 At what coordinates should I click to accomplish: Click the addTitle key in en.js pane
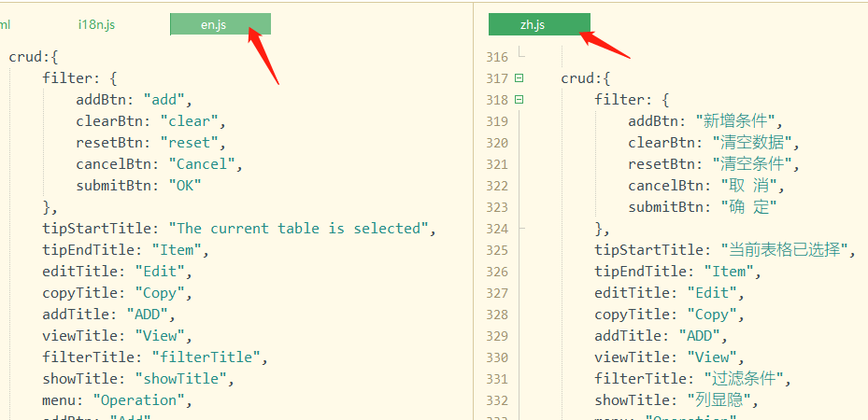[x=76, y=315]
